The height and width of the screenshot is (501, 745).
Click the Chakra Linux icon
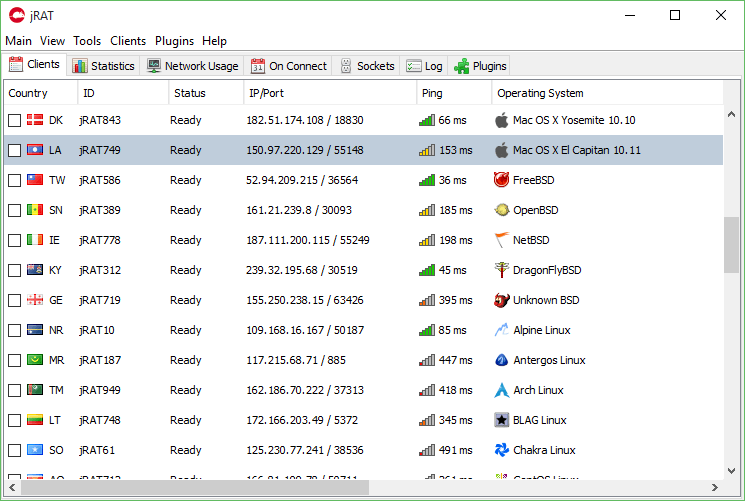[x=502, y=450]
